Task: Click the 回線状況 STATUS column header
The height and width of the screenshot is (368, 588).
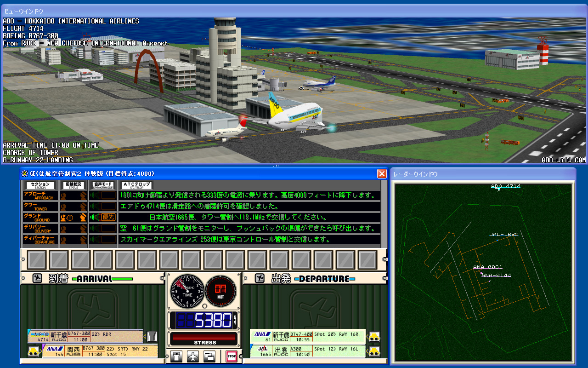Action: (73, 185)
